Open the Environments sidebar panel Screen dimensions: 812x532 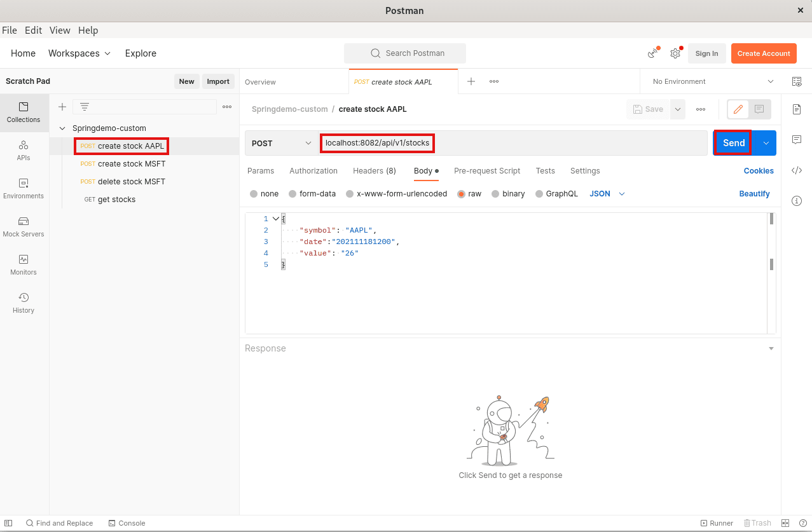[24, 189]
